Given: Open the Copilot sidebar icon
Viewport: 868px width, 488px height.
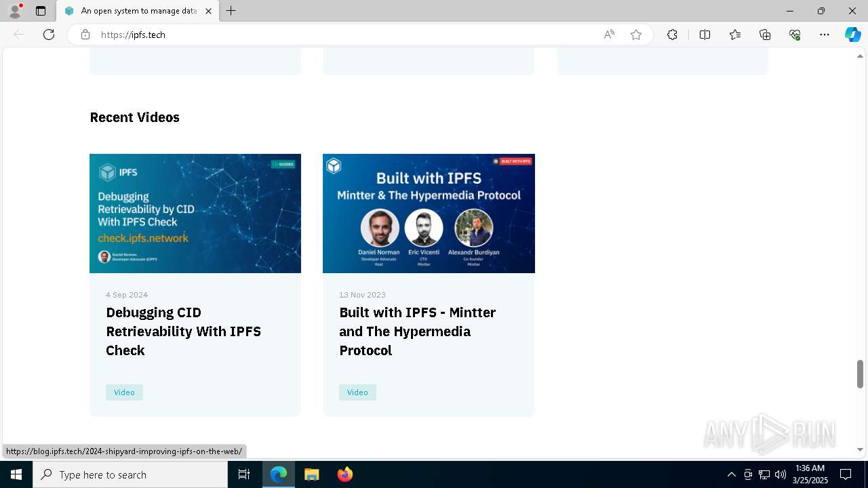Looking at the screenshot, I should [x=852, y=35].
